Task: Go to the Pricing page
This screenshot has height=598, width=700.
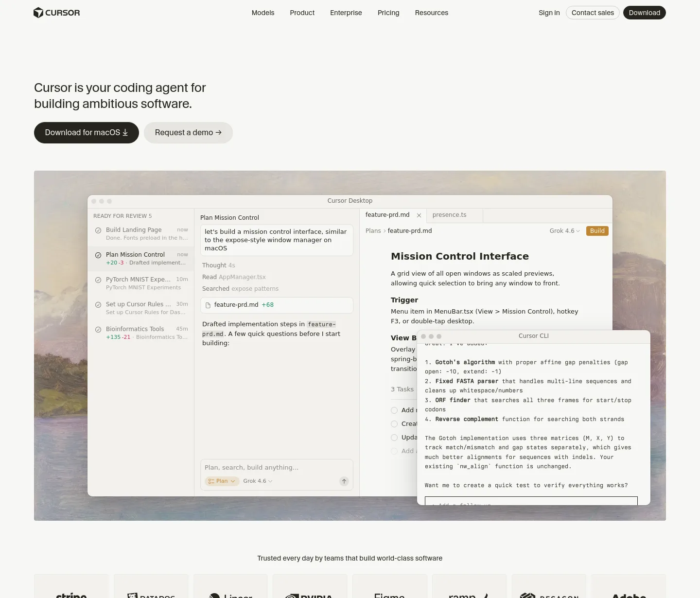Action: coord(388,13)
